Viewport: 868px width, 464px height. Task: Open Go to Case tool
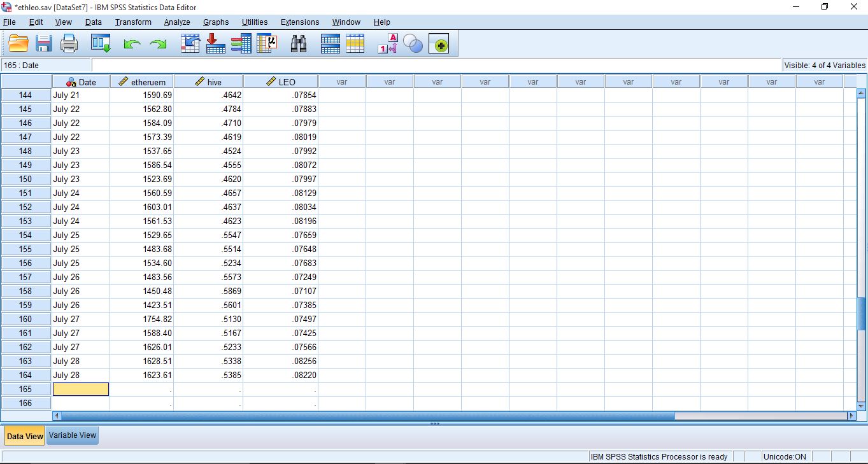point(190,44)
